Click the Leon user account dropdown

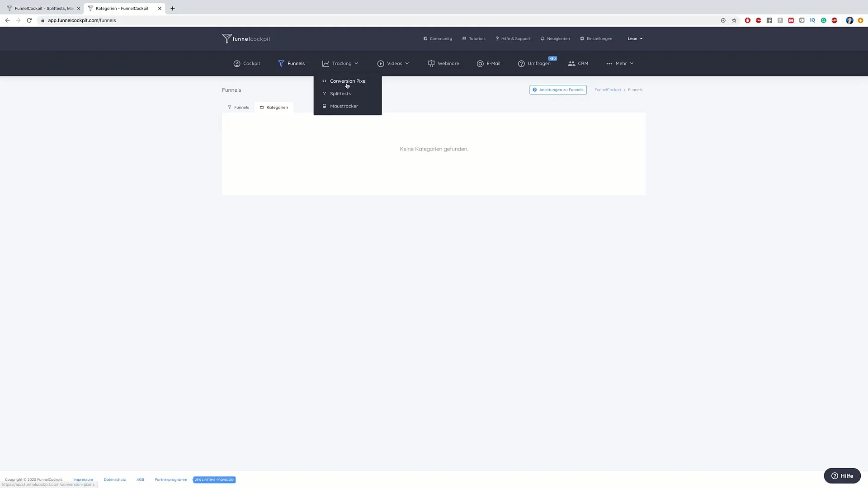point(634,38)
